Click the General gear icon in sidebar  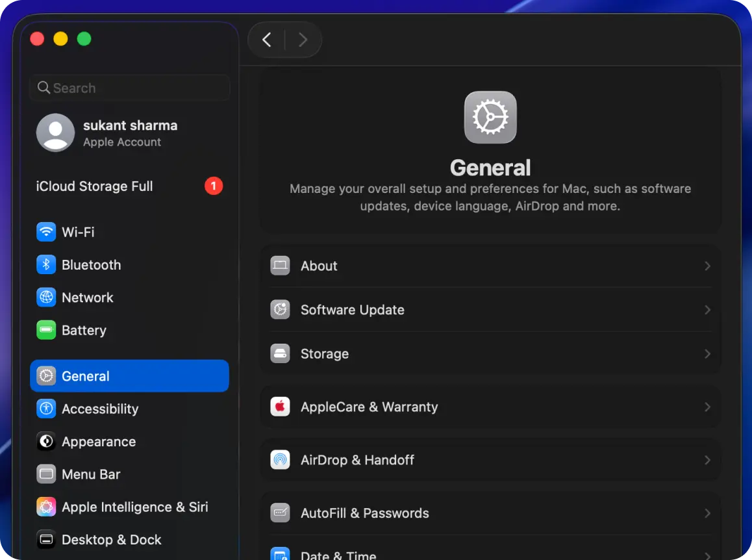46,375
